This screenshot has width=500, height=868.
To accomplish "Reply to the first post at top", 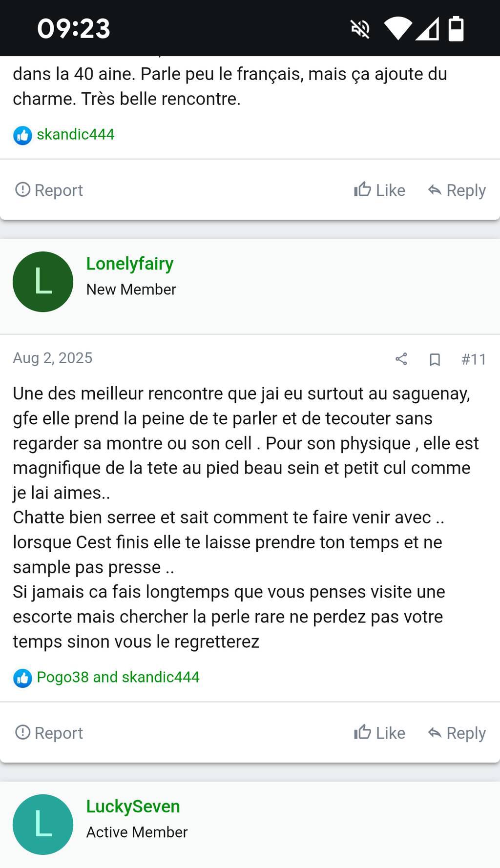I will [x=457, y=190].
